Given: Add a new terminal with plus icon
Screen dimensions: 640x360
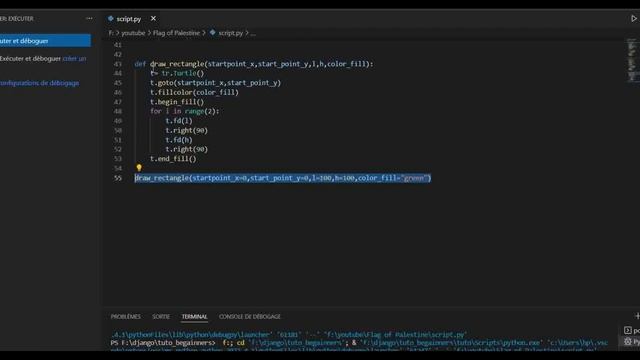Looking at the screenshot, I should (x=637, y=316).
